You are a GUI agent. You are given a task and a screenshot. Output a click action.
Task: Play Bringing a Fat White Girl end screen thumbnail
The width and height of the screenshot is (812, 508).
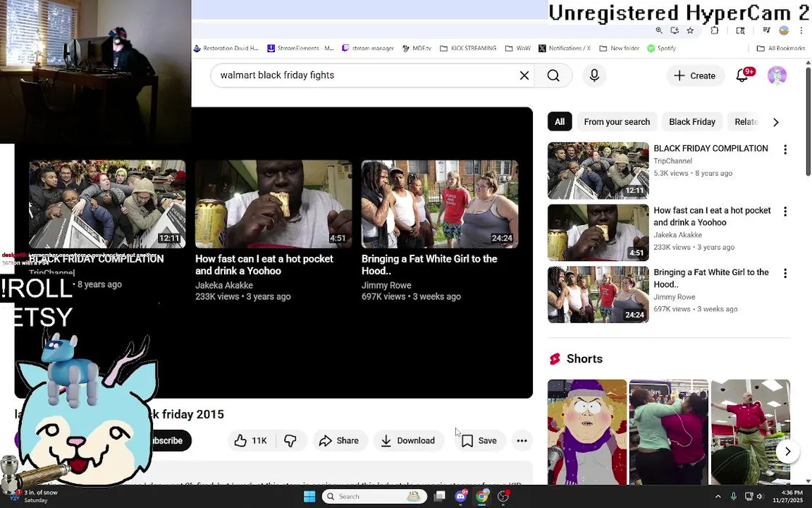[x=440, y=204]
